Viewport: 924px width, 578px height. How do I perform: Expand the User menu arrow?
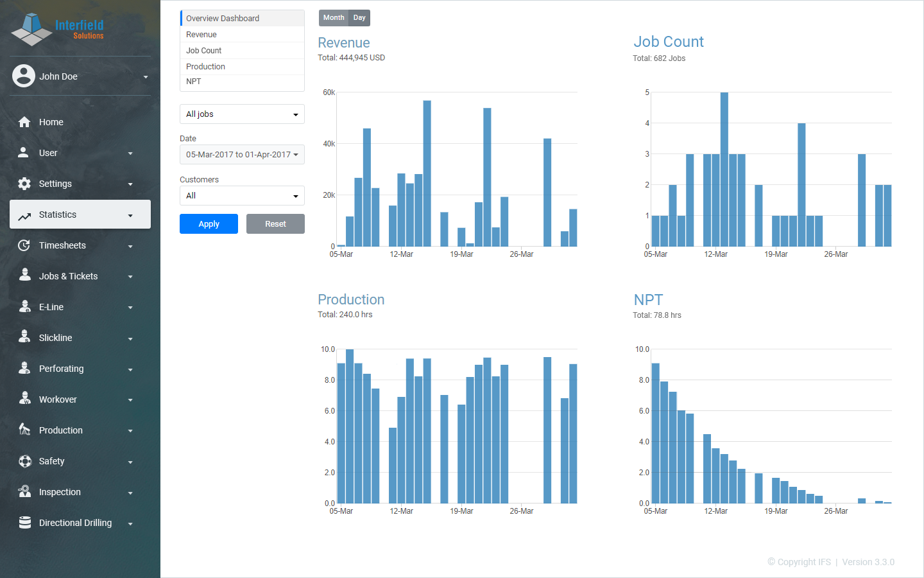pos(130,153)
